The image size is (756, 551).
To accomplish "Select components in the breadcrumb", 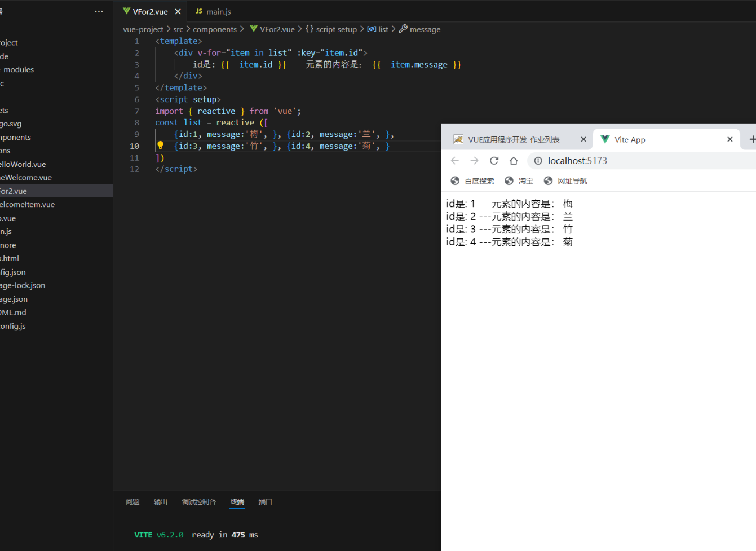I will 215,29.
